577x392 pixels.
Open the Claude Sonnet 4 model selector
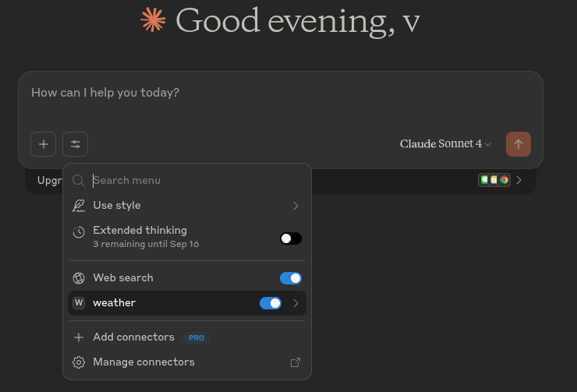point(445,143)
